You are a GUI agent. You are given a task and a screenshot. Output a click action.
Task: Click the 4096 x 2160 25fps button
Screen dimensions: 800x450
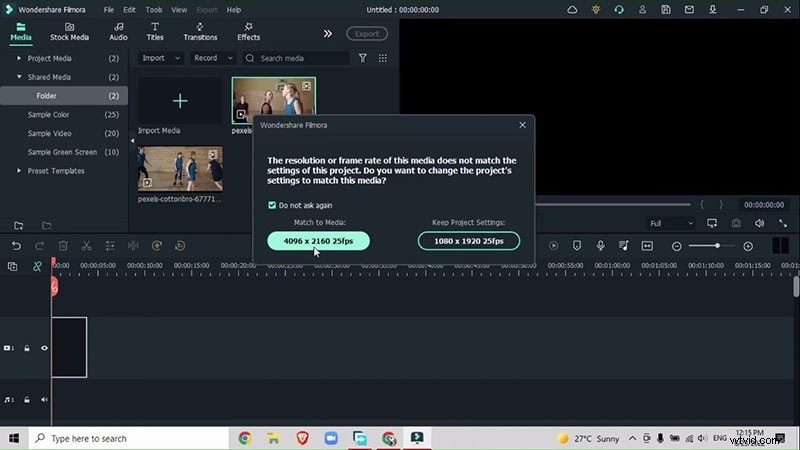pyautogui.click(x=318, y=241)
